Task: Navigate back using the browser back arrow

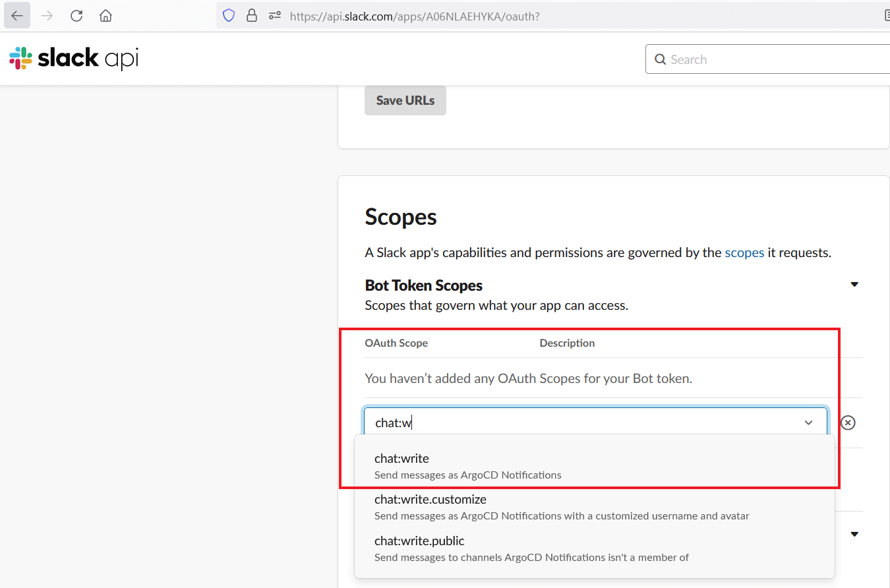Action: (17, 15)
